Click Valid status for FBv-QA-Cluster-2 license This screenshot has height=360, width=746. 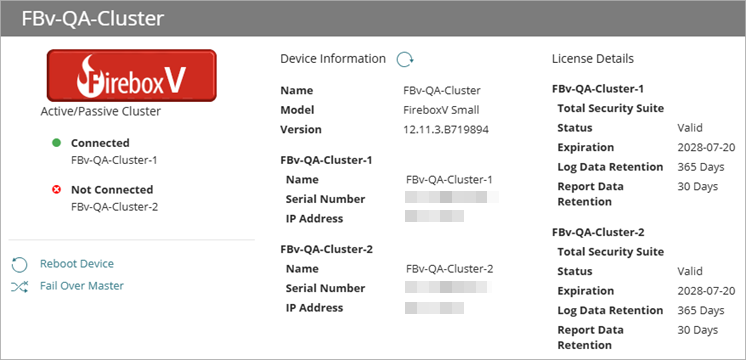click(x=690, y=271)
